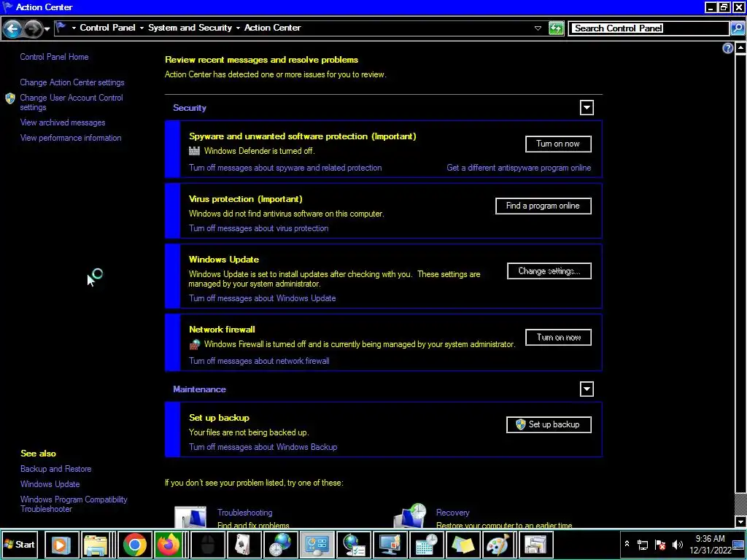The image size is (747, 560).
Task: Collapse the Security section
Action: pyautogui.click(x=587, y=108)
